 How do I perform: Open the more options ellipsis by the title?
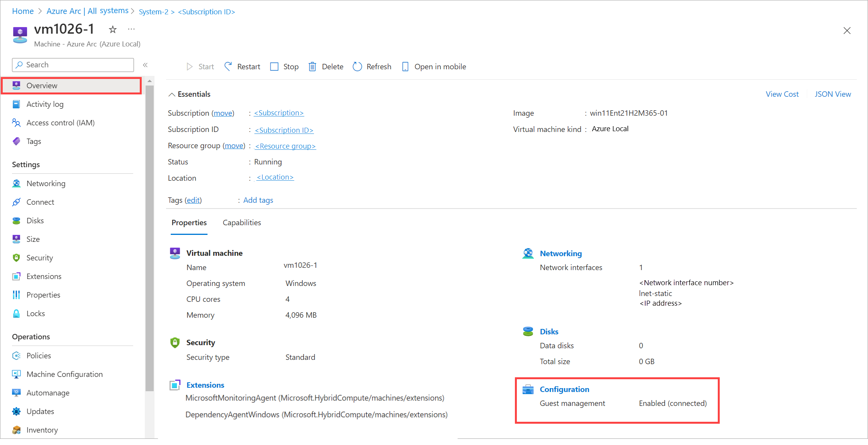click(x=131, y=29)
